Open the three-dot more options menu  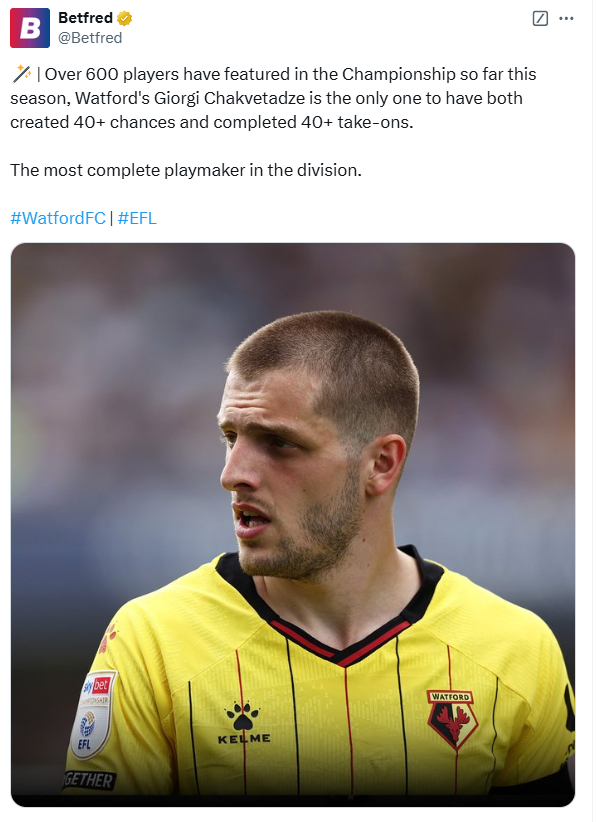tap(566, 18)
